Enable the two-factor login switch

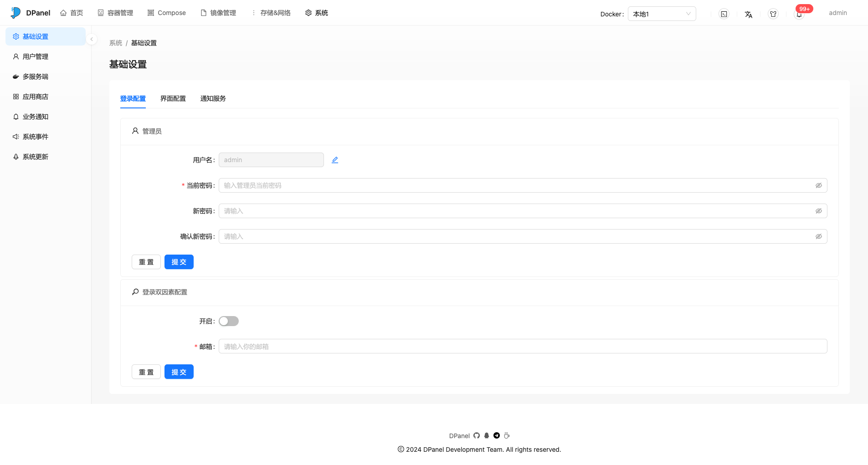(229, 321)
